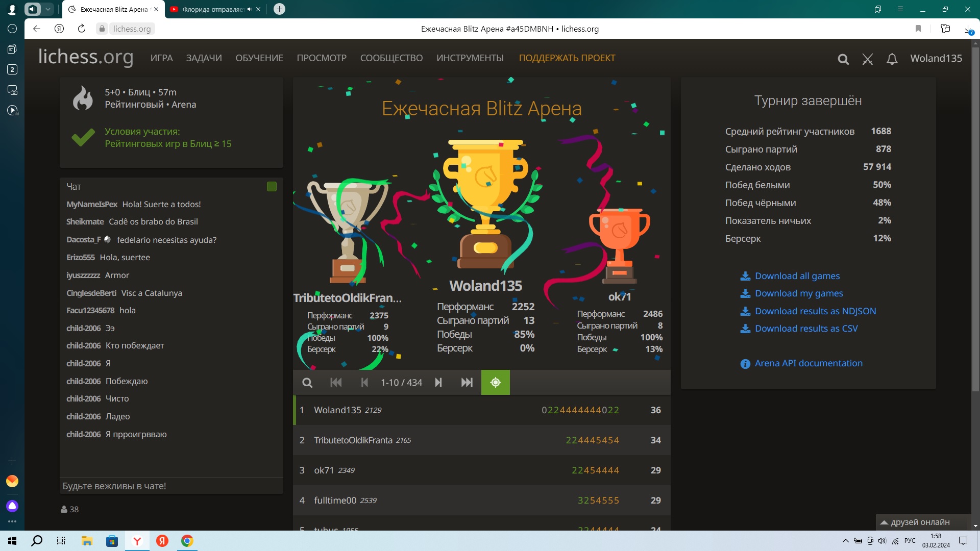Mute the YouTube tab speaker icon

tap(250, 9)
